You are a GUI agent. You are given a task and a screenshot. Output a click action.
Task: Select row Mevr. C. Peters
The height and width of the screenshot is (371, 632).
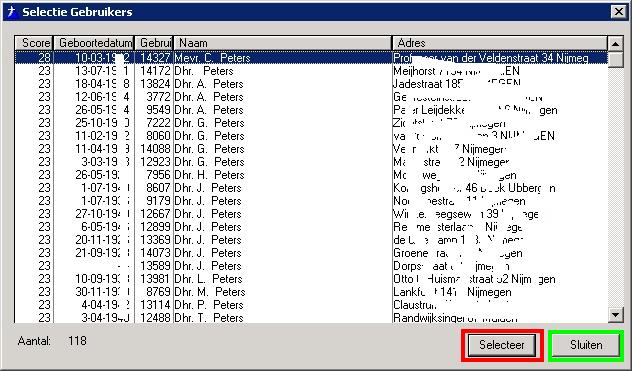tap(311, 58)
